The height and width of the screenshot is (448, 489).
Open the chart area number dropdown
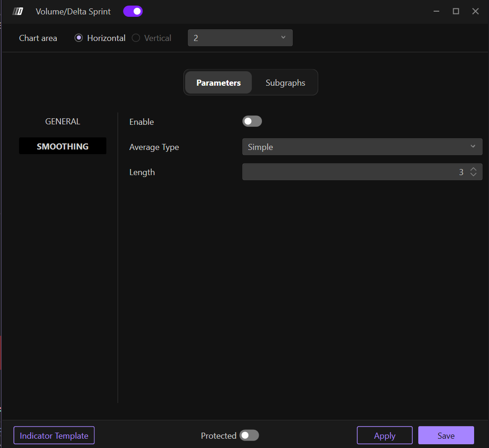point(240,38)
